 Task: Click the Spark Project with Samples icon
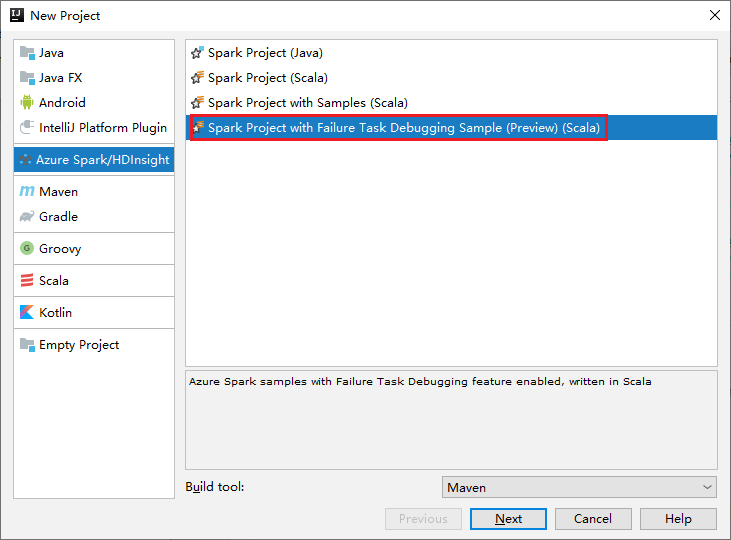click(197, 102)
